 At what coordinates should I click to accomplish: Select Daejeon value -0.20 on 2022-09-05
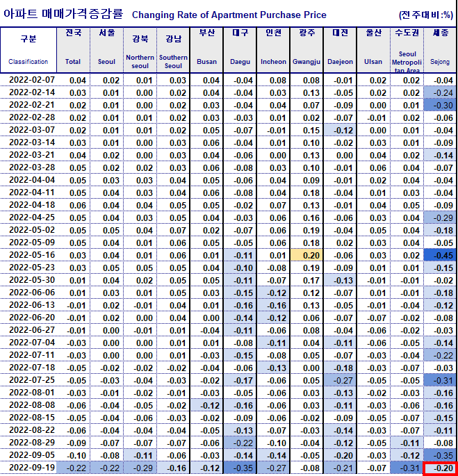340,455
